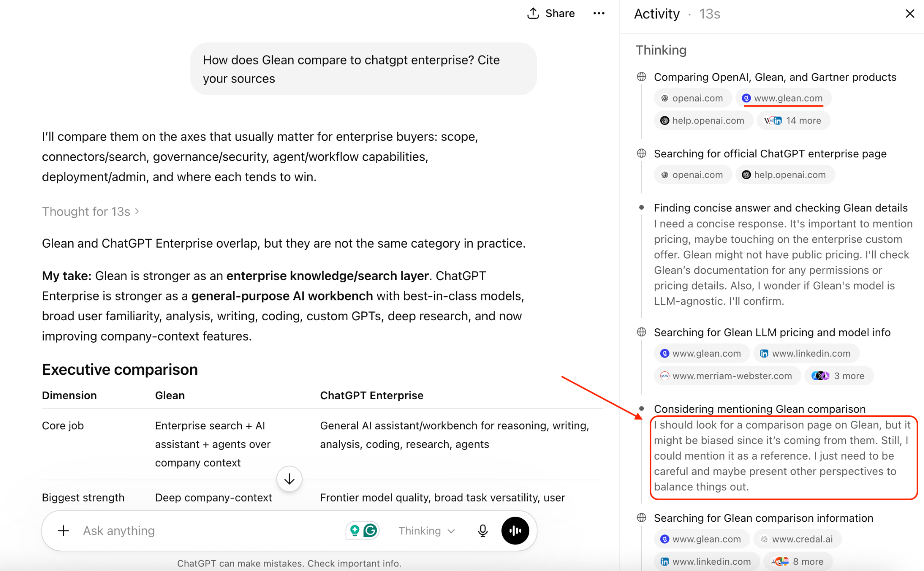Screen dimensions: 924x571
Task: Click the 'Thinking' section label in Activity
Action: (661, 50)
